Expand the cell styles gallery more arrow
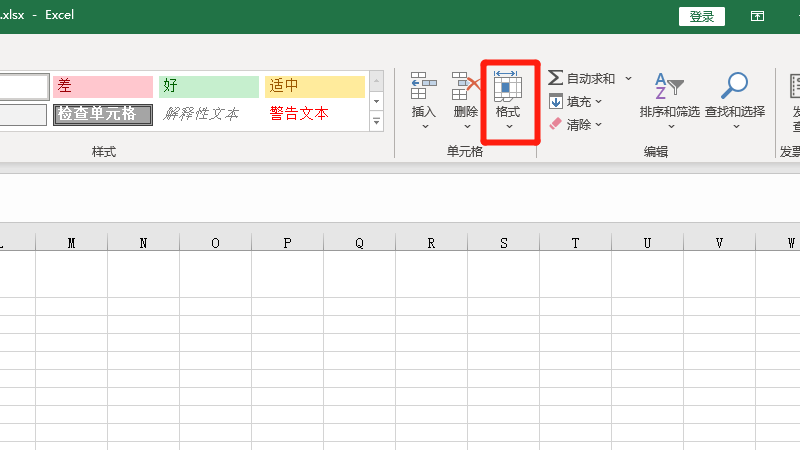The height and width of the screenshot is (450, 800). point(377,122)
